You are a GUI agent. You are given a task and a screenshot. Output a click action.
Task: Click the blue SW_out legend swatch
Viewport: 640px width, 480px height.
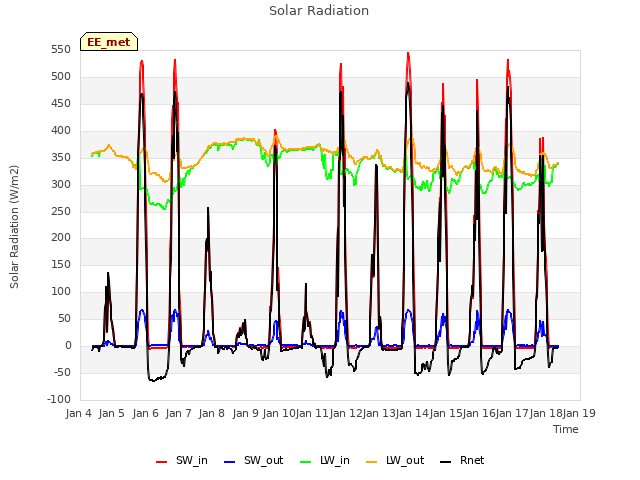tap(230, 462)
